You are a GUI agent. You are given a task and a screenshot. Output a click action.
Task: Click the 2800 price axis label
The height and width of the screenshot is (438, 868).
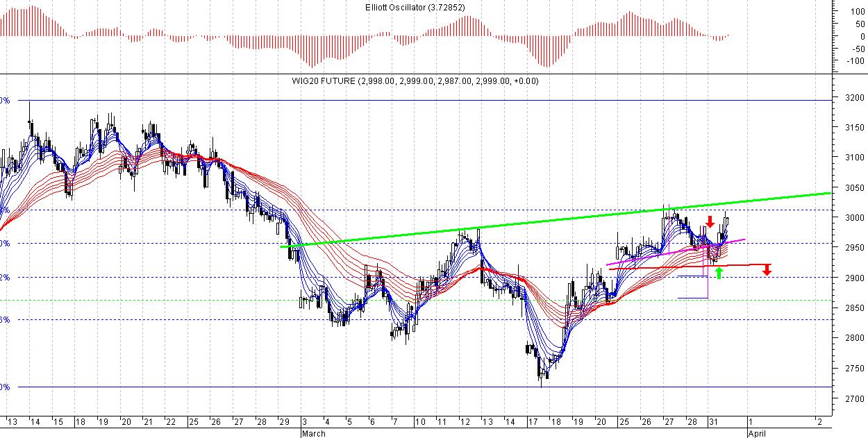click(855, 338)
